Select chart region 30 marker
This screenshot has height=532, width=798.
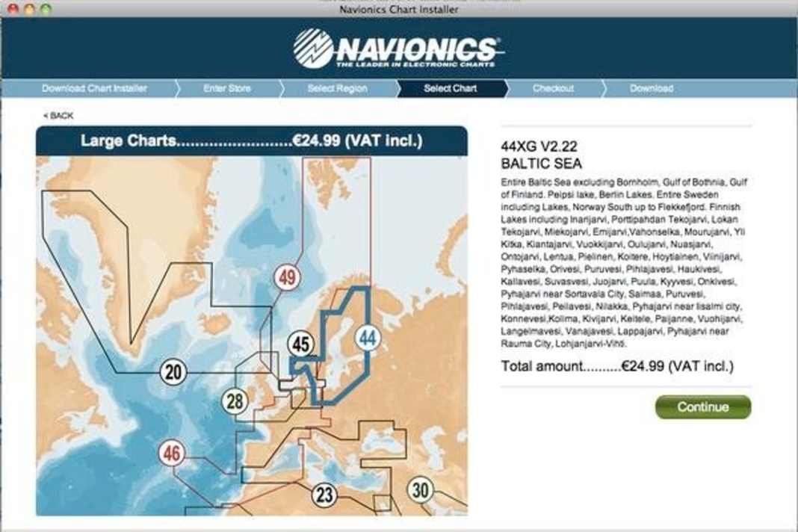(421, 489)
